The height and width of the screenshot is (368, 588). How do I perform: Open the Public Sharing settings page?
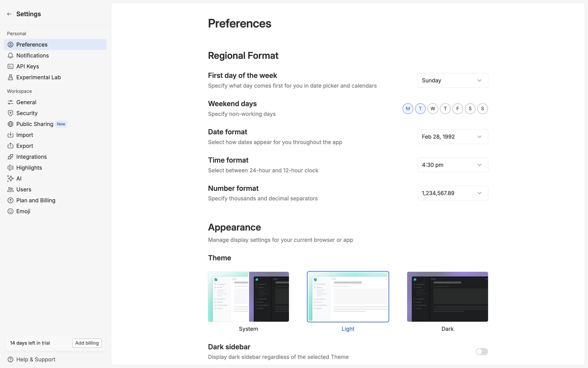(35, 124)
